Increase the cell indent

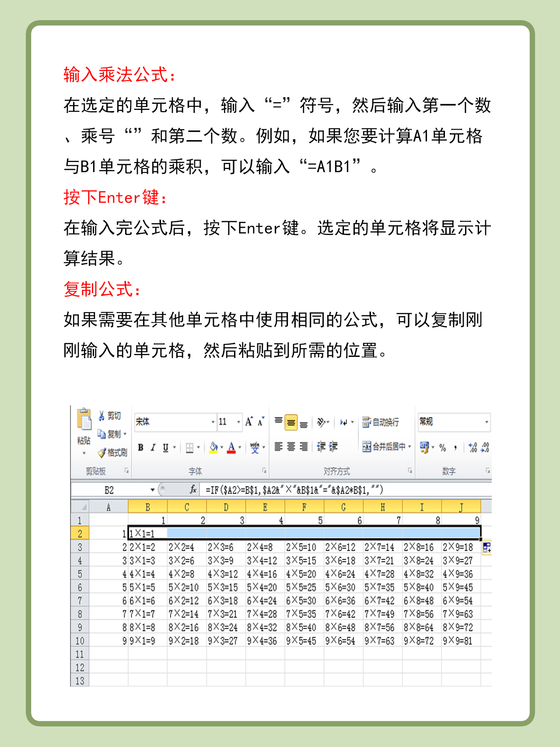[x=333, y=447]
